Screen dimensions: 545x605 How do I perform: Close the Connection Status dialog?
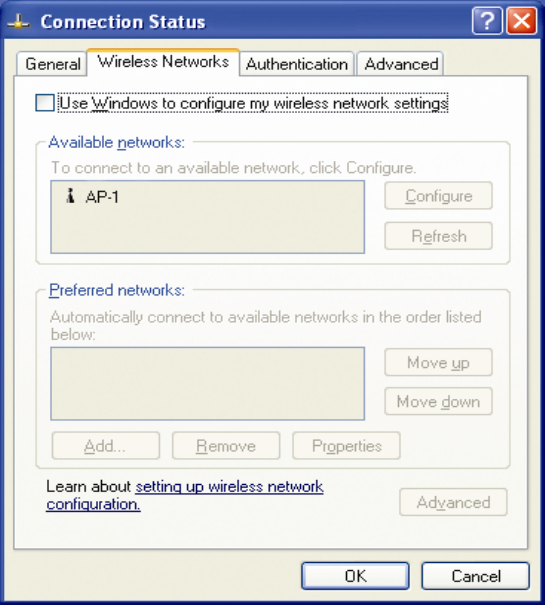(521, 20)
